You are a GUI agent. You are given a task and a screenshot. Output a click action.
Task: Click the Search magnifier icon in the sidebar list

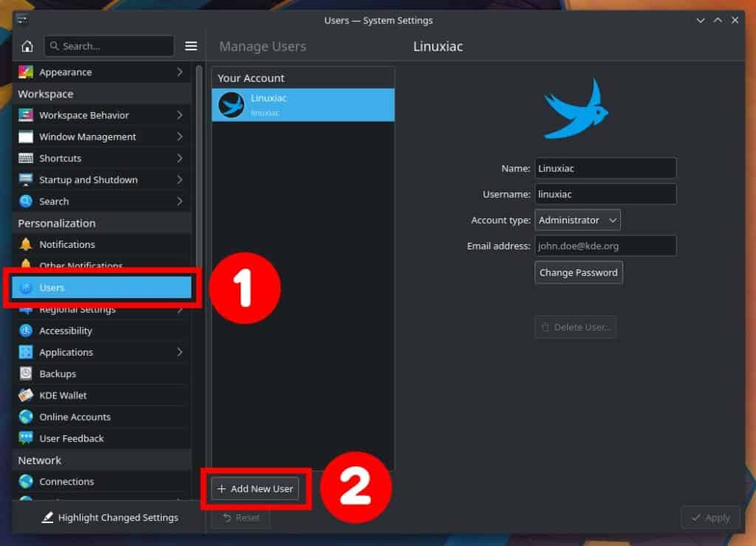tap(26, 201)
